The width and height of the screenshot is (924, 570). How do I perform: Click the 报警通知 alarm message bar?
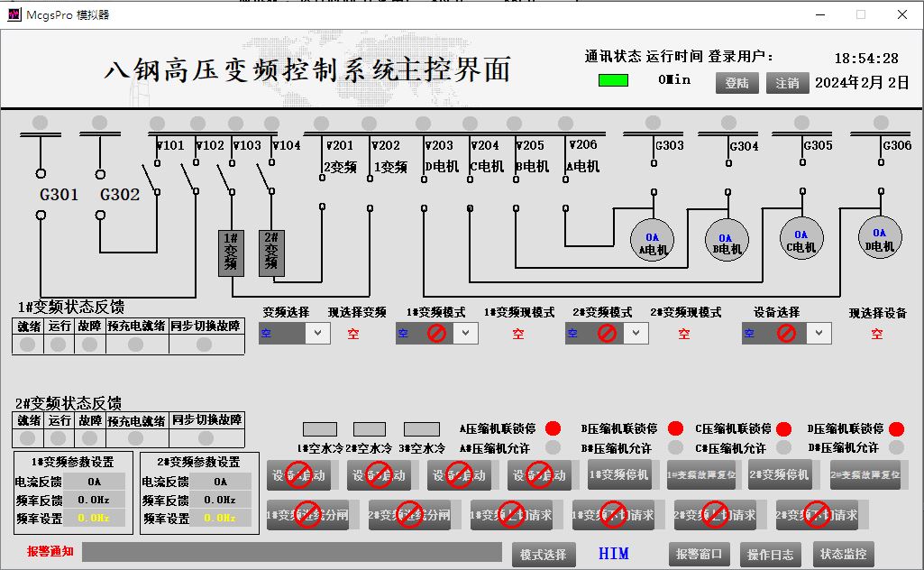[x=292, y=552]
